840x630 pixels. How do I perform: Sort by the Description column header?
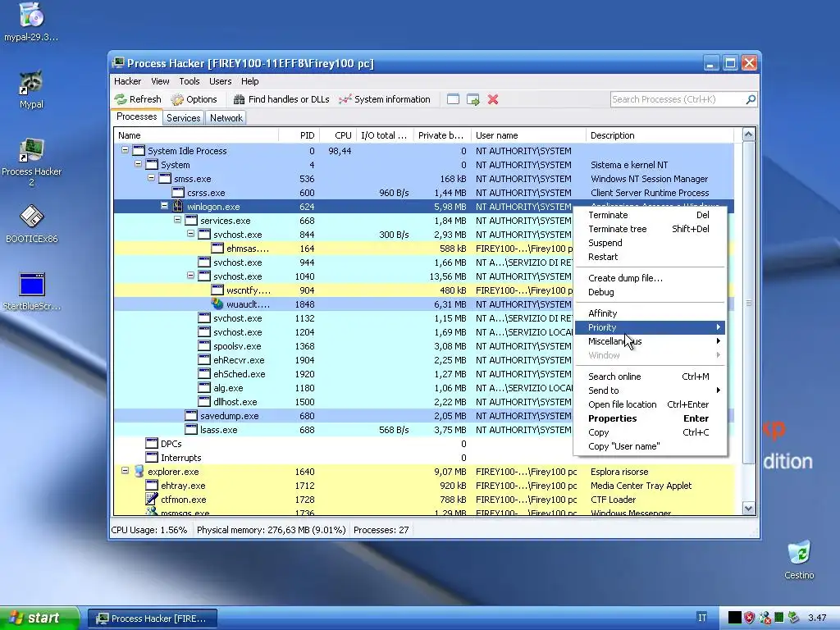click(x=660, y=135)
